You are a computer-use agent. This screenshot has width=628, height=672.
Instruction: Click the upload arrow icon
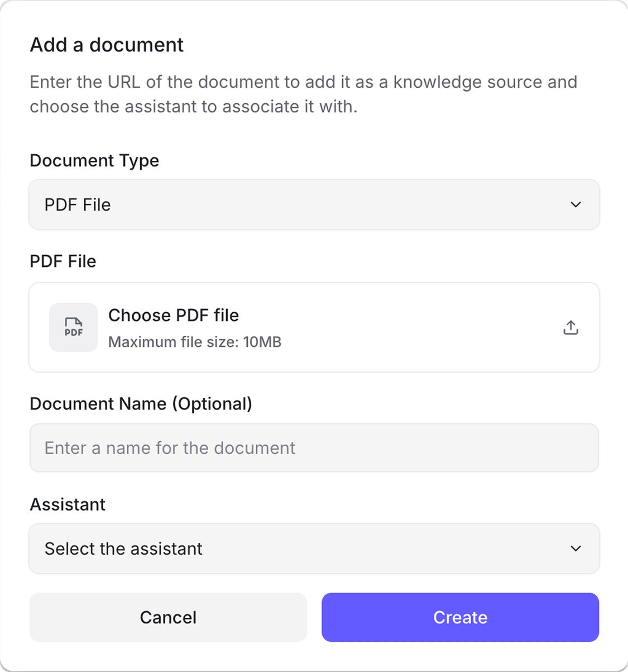tap(571, 327)
